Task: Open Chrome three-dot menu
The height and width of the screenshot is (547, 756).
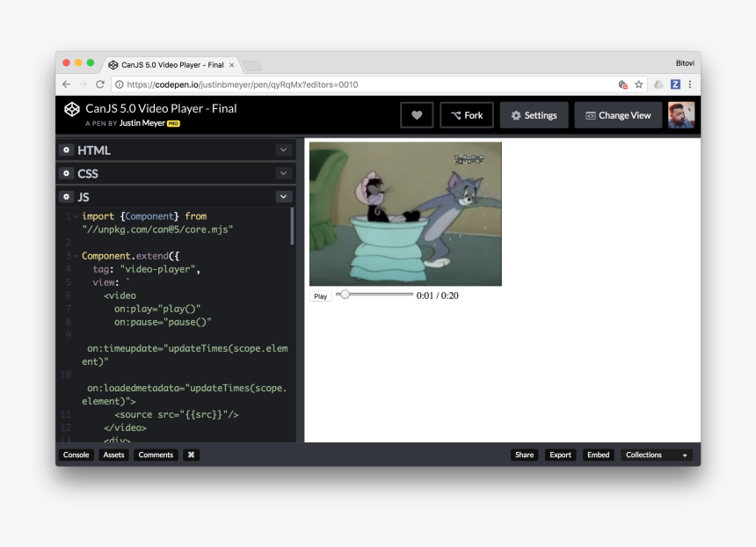Action: [x=690, y=84]
